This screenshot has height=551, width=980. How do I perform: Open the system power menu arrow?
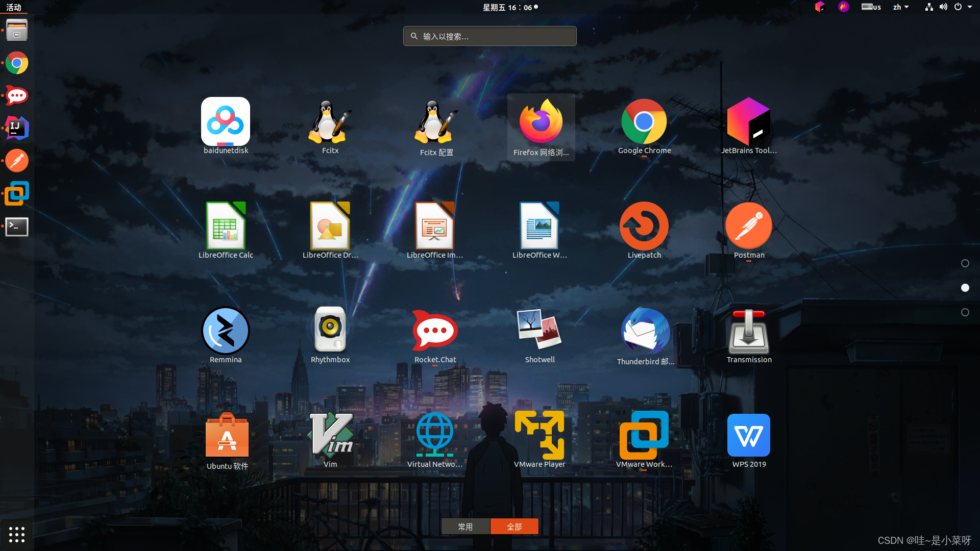[x=970, y=7]
